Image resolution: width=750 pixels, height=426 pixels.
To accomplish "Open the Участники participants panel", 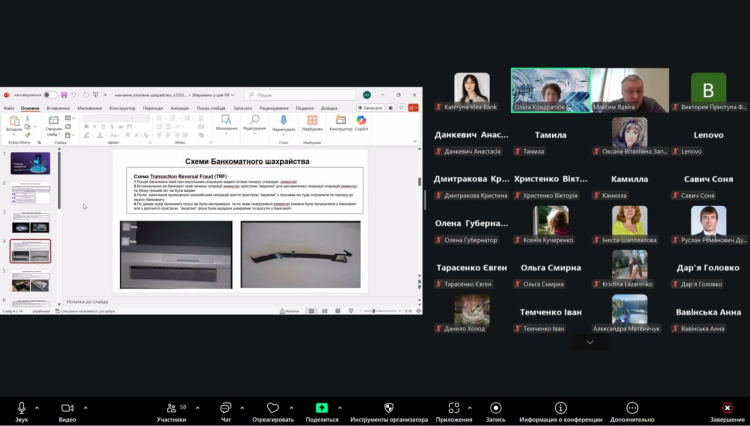I will tap(171, 408).
